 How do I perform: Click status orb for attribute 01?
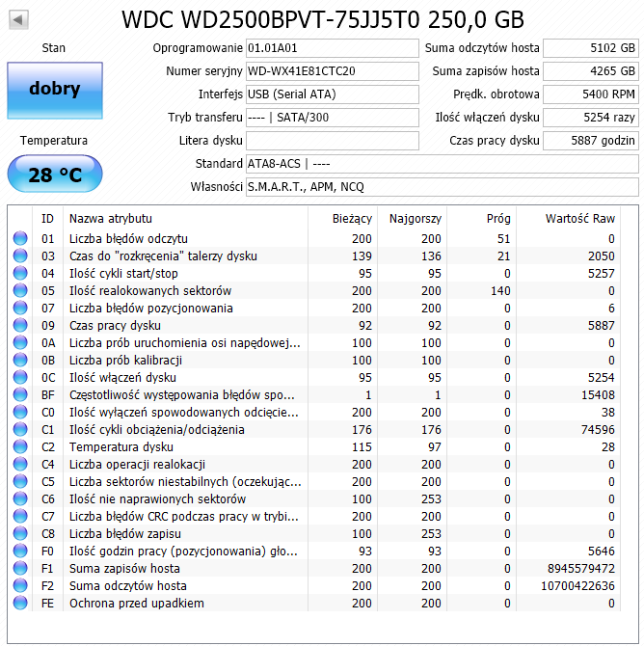click(x=20, y=238)
